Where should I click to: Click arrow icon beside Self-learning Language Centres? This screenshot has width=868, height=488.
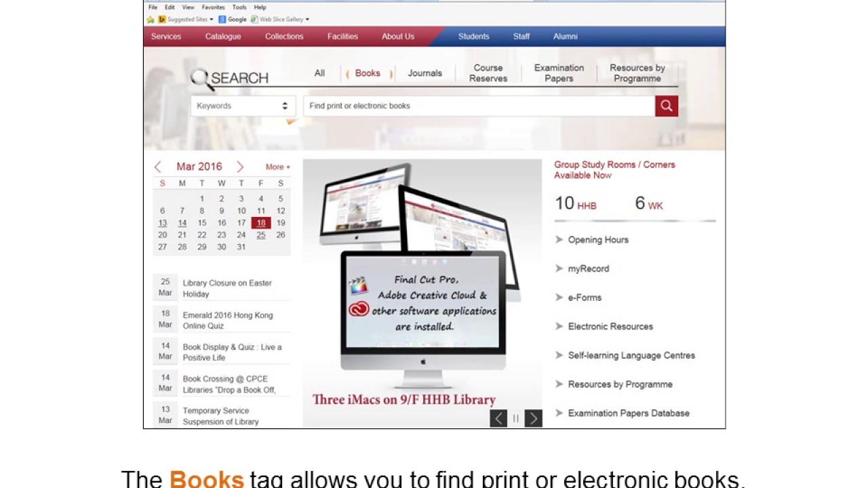pos(559,355)
